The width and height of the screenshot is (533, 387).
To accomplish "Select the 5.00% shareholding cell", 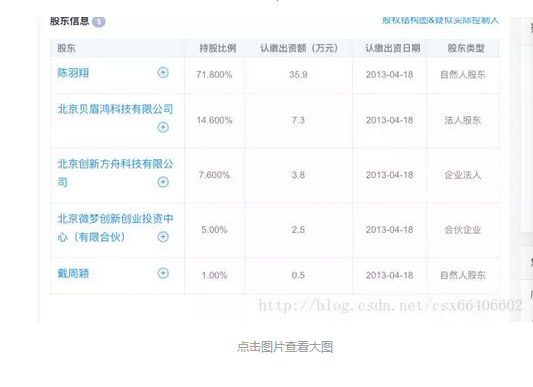I will coord(214,230).
